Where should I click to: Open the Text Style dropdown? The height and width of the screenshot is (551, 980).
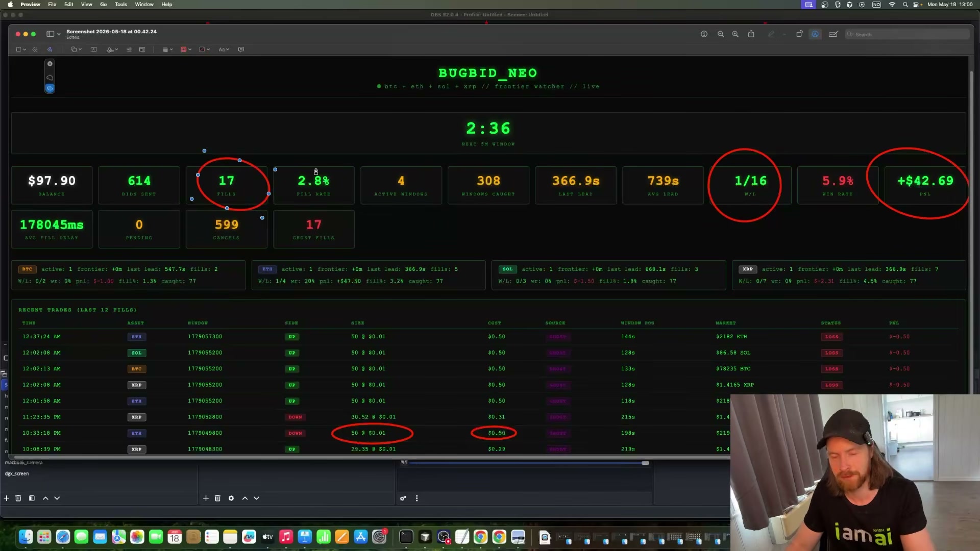(x=224, y=49)
